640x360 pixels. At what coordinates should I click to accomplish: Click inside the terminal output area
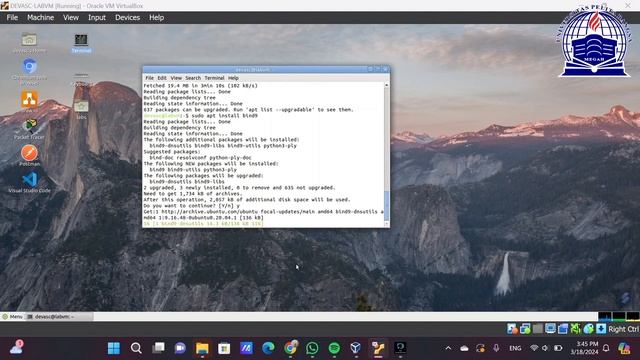pos(263,154)
